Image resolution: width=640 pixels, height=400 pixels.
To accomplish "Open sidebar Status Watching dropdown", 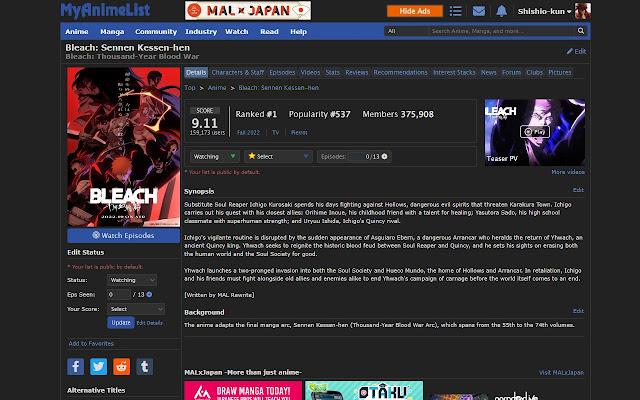I will click(132, 280).
